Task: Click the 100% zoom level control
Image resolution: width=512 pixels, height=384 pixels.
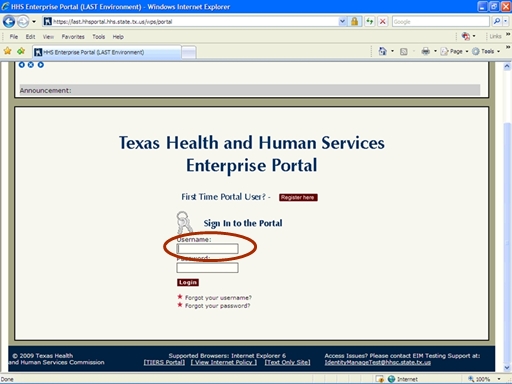Action: pos(479,379)
